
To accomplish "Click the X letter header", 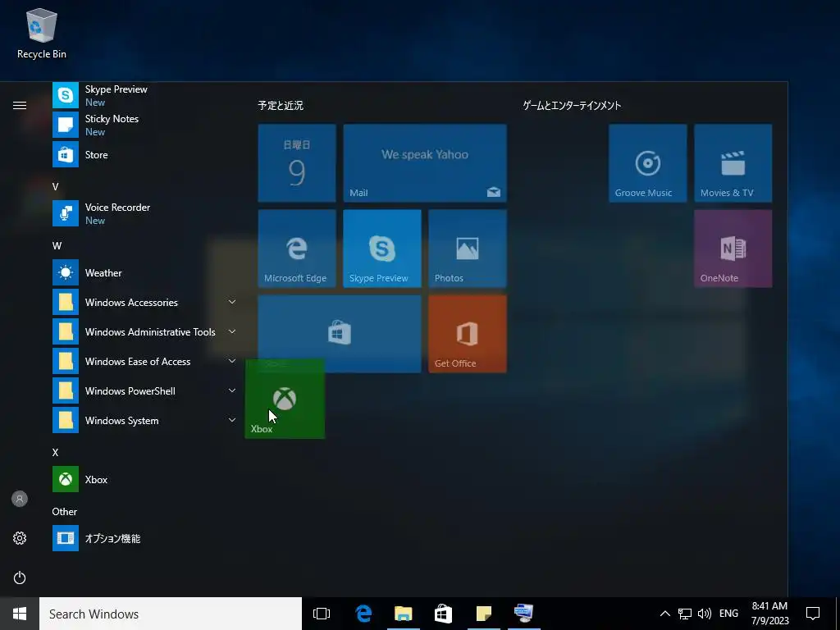I will 55,453.
